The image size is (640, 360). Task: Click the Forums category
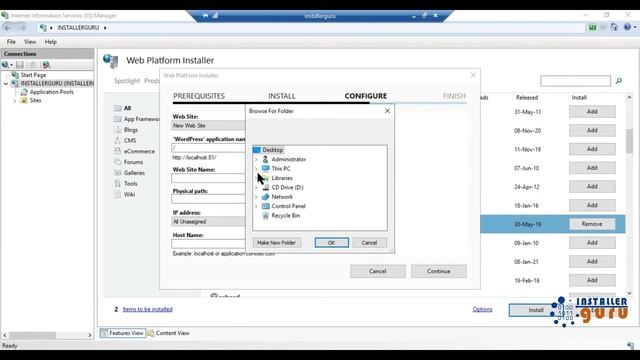click(133, 162)
